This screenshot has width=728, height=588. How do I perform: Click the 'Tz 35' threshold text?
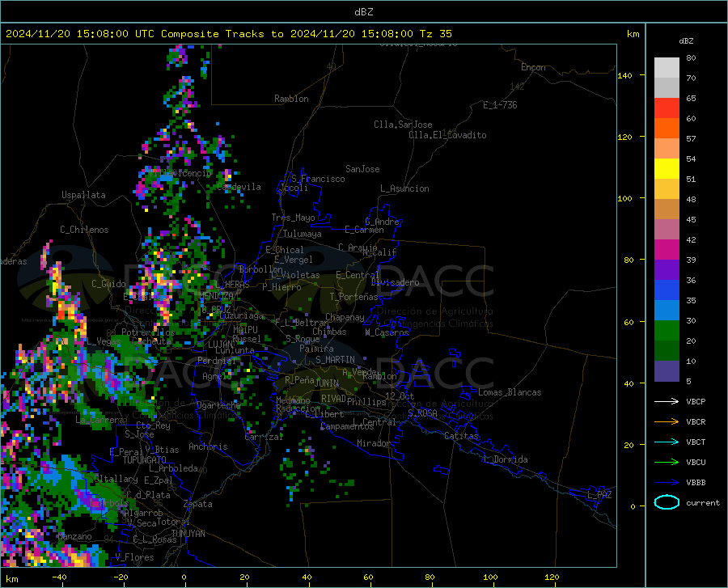435,34
